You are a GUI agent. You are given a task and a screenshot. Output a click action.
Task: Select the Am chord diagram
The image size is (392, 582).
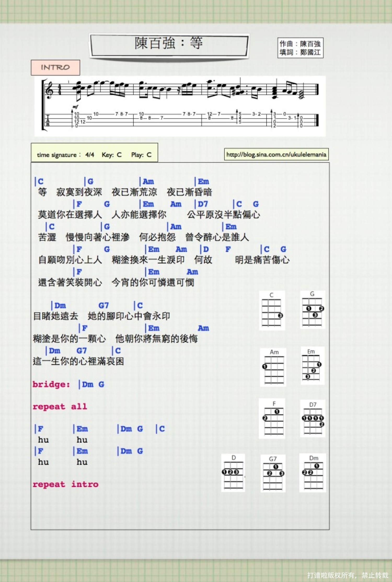273,367
